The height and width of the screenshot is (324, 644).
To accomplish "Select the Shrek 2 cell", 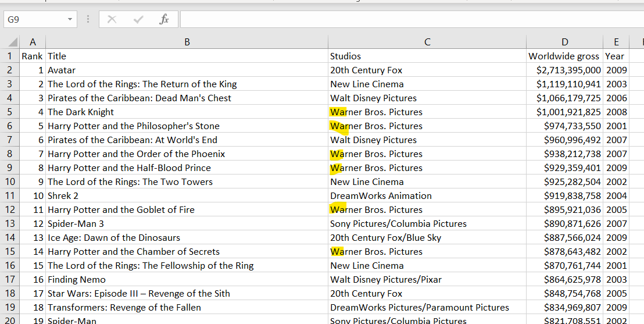I will pos(187,195).
